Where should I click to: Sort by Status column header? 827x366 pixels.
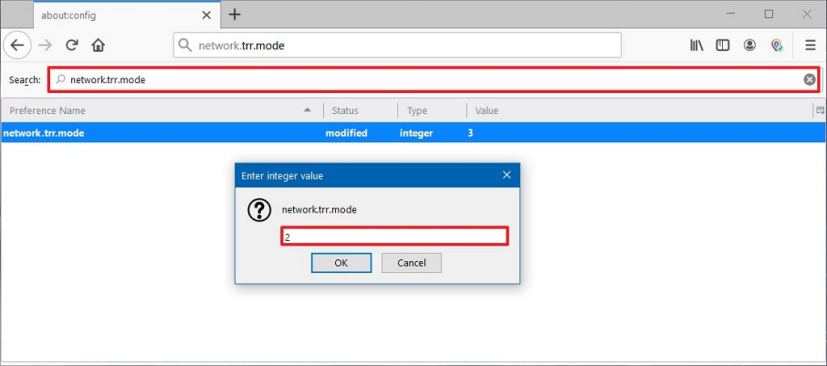click(x=361, y=111)
